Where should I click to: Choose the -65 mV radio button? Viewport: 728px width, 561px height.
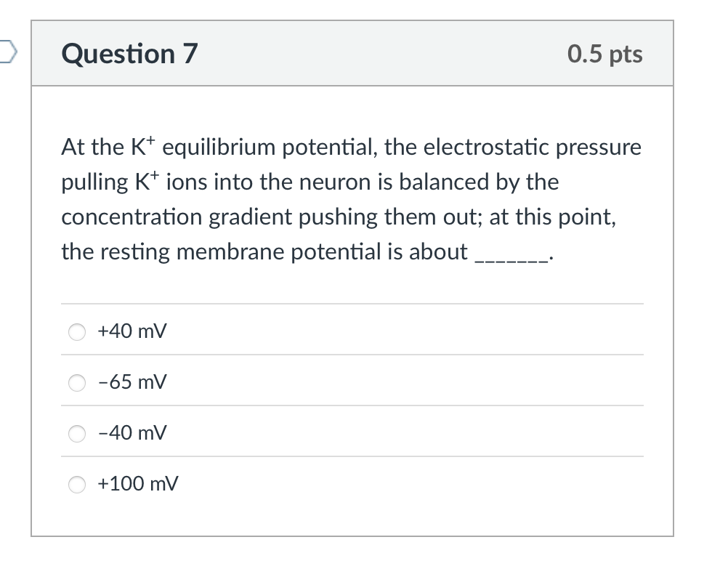click(77, 382)
